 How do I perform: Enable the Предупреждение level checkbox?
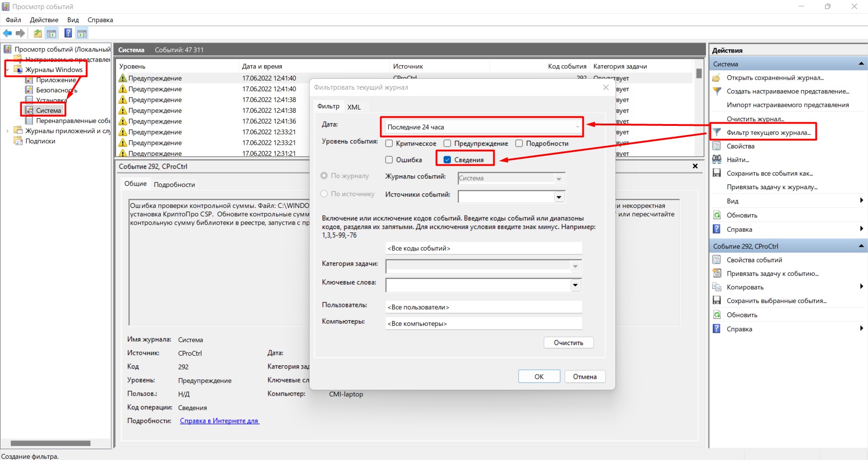pos(447,144)
